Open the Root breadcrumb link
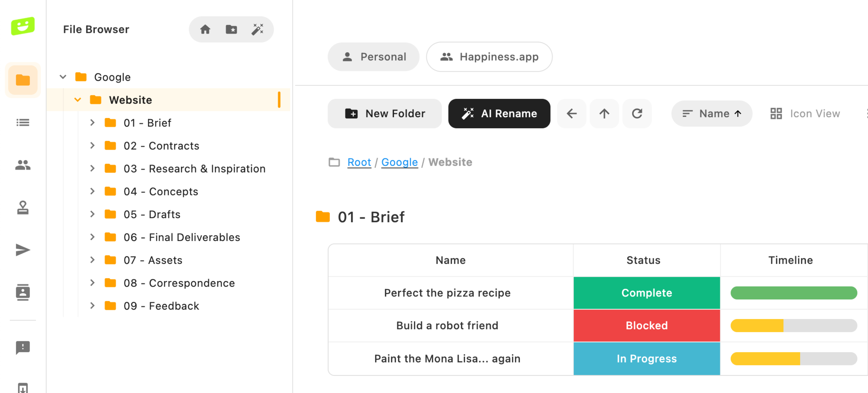868x393 pixels. coord(359,162)
